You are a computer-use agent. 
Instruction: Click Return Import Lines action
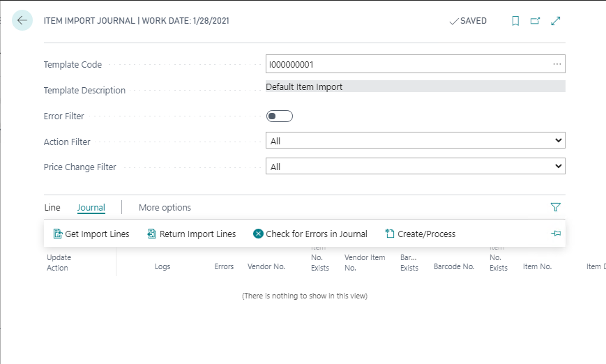192,234
